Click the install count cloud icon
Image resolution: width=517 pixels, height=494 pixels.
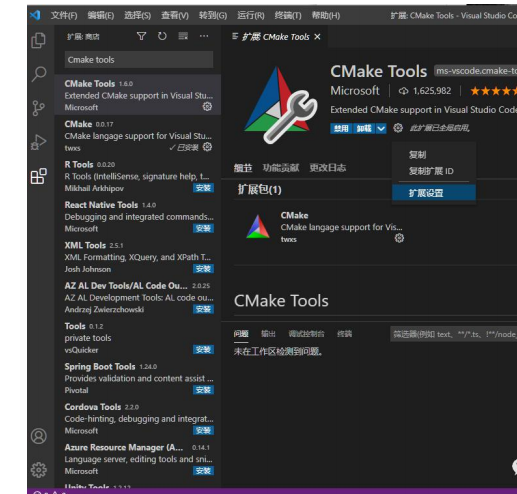pyautogui.click(x=403, y=91)
